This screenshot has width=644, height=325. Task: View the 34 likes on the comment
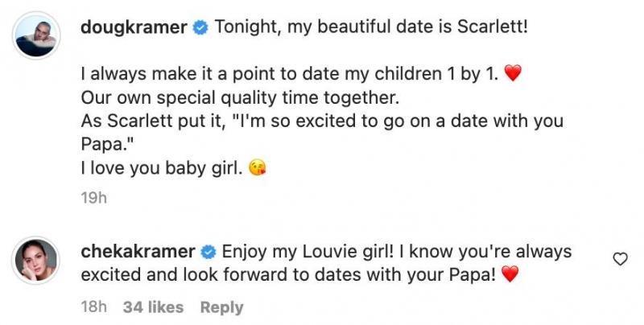pos(153,307)
